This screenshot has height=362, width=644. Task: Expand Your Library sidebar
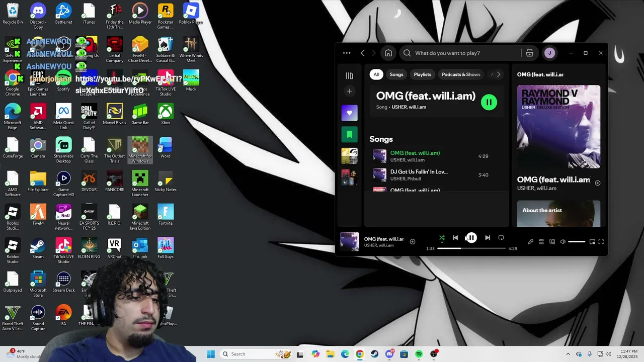pos(350,75)
